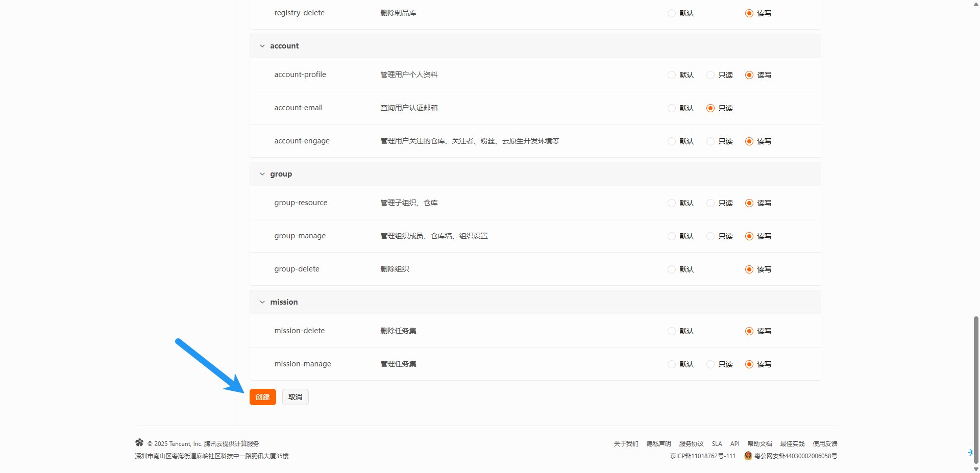980x473 pixels.
Task: Choose 默认 for mission-delete
Action: 672,331
